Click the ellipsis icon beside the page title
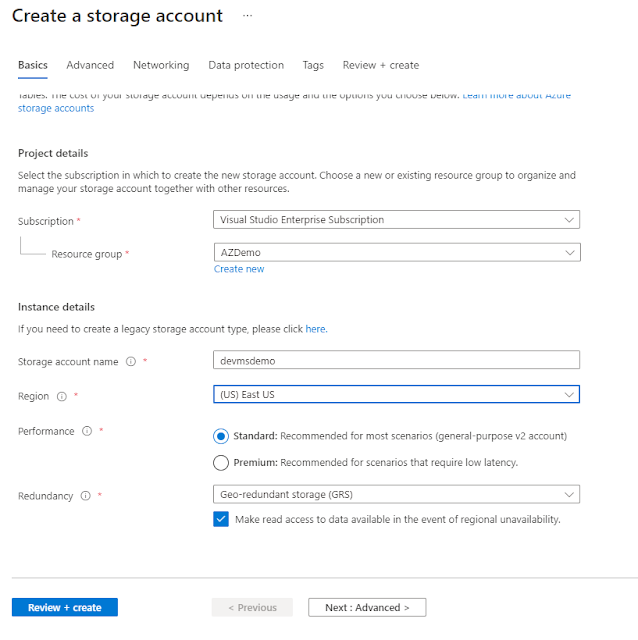The image size is (638, 640). [x=248, y=16]
